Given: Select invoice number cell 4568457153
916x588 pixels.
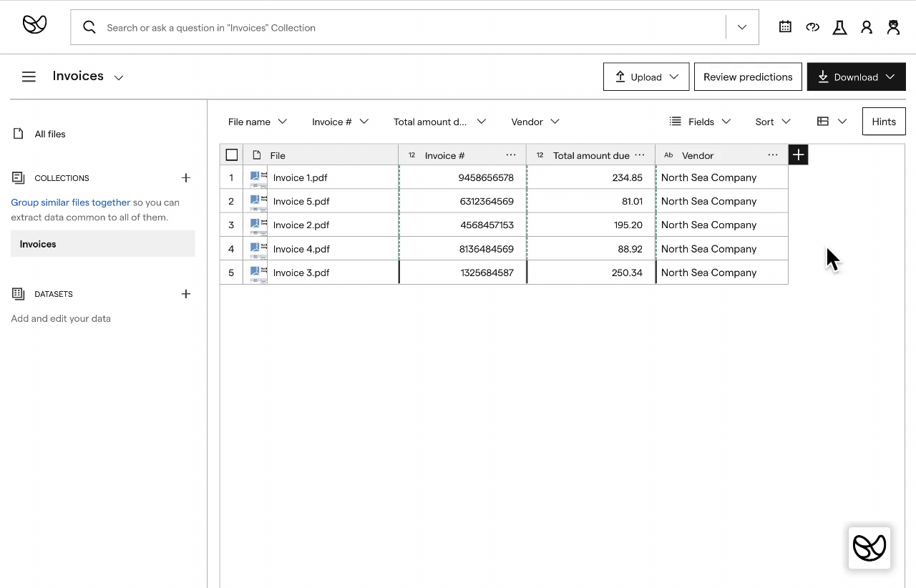Looking at the screenshot, I should (x=462, y=225).
